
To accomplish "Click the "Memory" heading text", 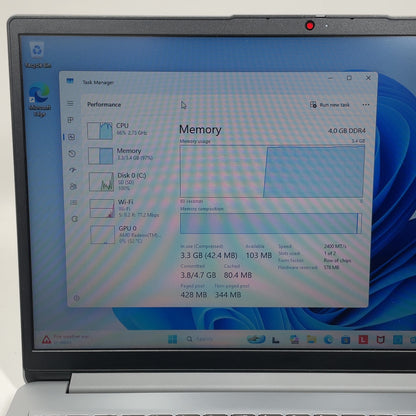I will click(x=200, y=129).
